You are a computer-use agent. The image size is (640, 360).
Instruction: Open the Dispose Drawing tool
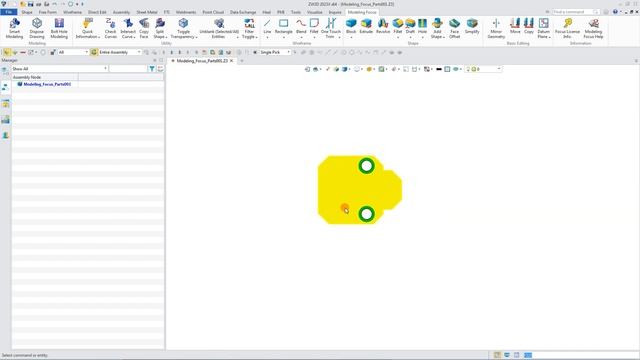(37, 29)
